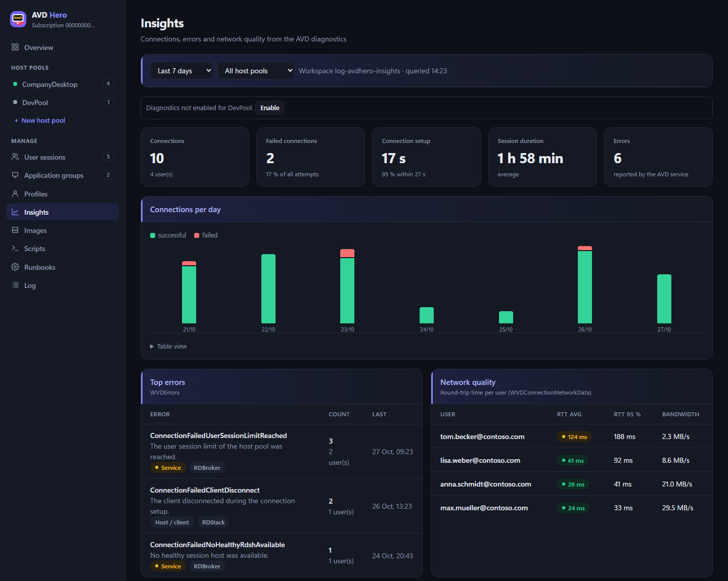Click lisa.weber@contoso.com in Network quality

480,460
